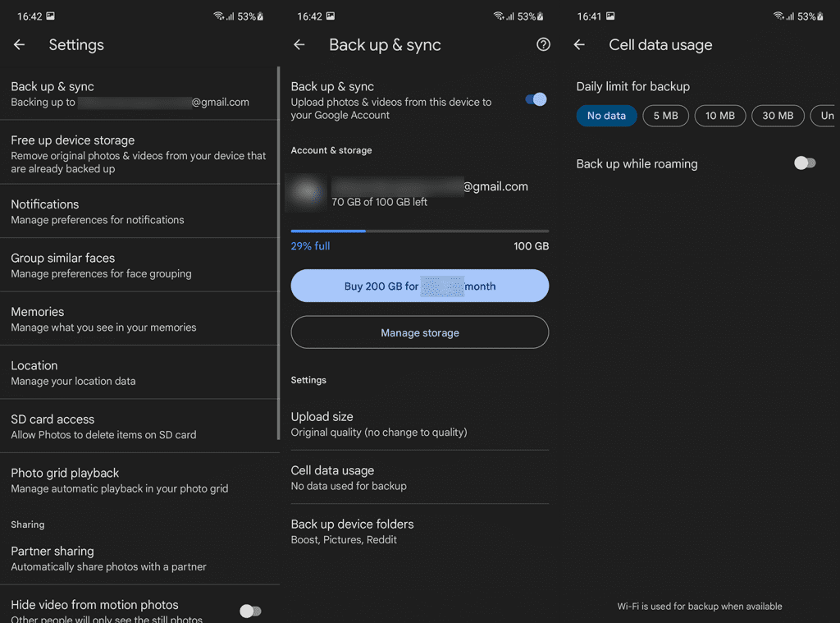Tap the '70 GB of 100 GB left' text
The width and height of the screenshot is (840, 623).
pos(379,202)
